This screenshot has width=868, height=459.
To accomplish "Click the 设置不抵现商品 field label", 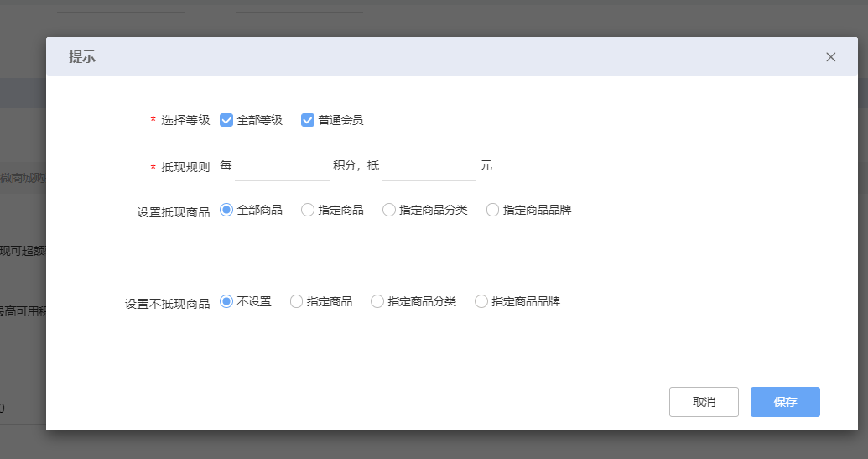I will [168, 304].
